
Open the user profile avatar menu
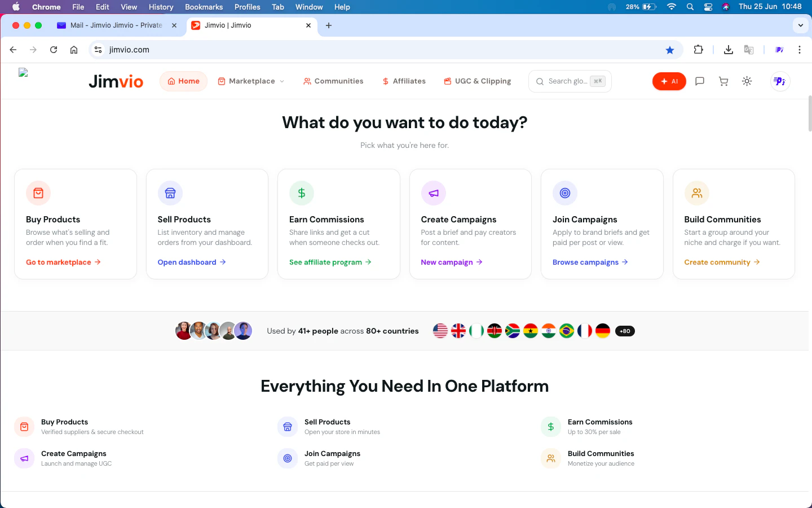click(x=780, y=81)
